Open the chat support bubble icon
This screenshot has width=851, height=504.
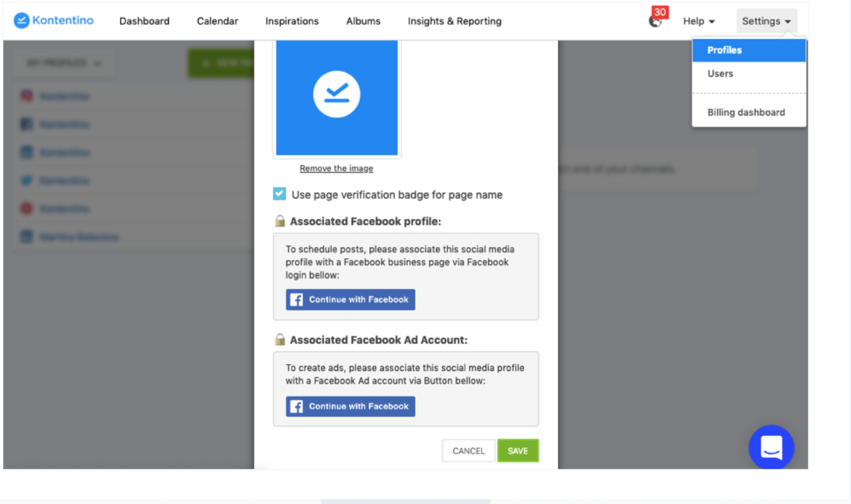pos(771,447)
